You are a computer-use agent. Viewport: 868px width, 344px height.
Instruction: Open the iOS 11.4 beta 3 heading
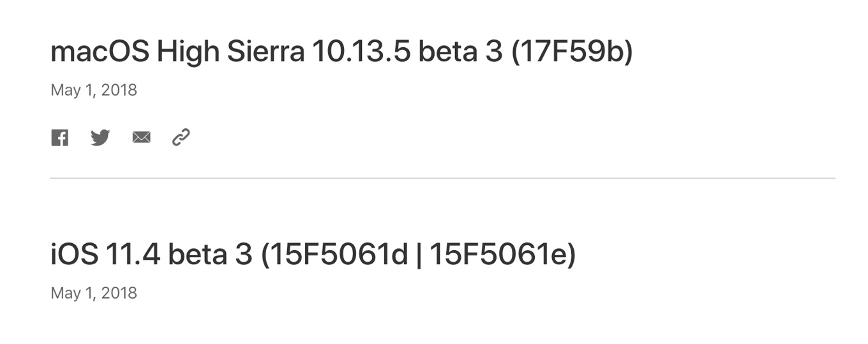313,255
